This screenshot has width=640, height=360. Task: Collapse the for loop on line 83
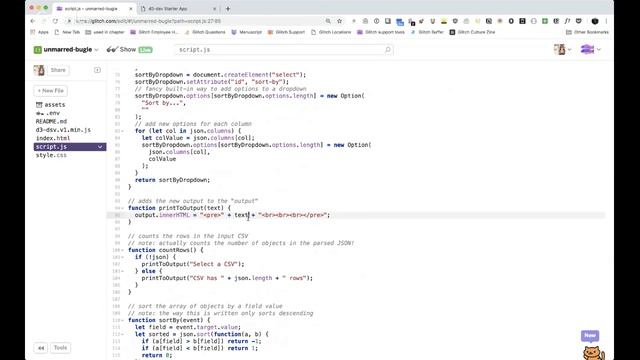[x=123, y=131]
